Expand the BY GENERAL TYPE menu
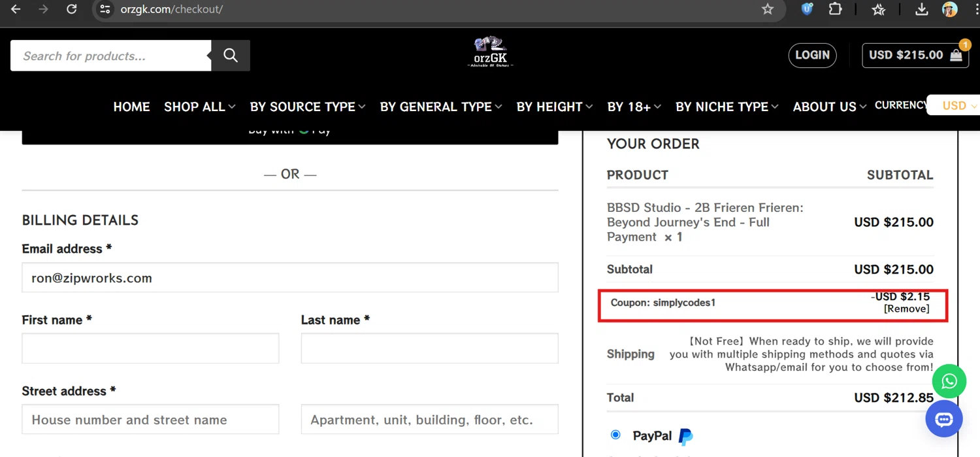 point(441,107)
